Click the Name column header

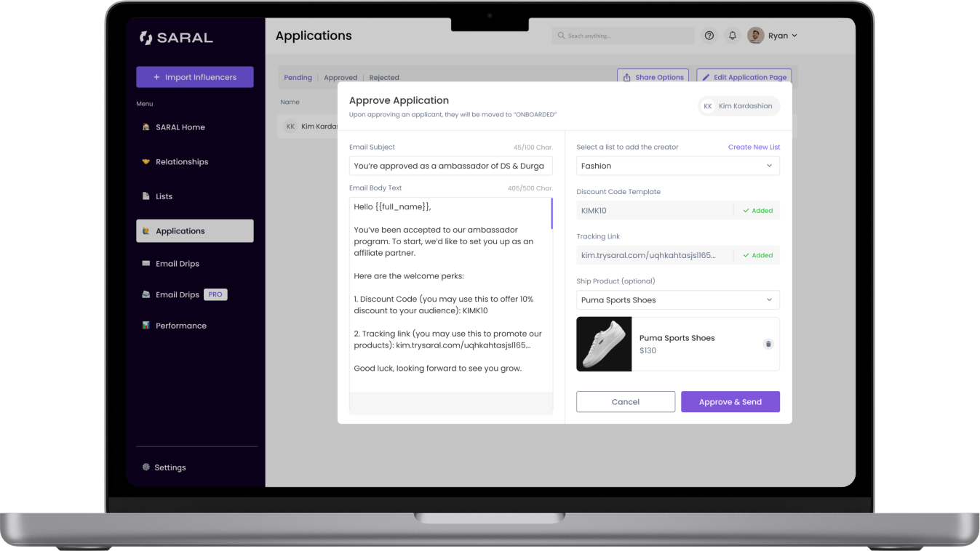tap(290, 102)
